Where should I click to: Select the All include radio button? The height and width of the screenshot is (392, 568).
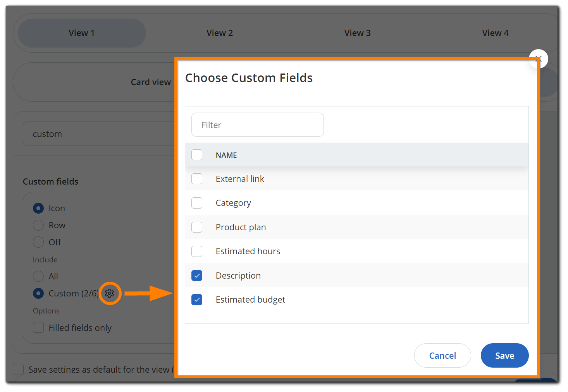pos(38,276)
